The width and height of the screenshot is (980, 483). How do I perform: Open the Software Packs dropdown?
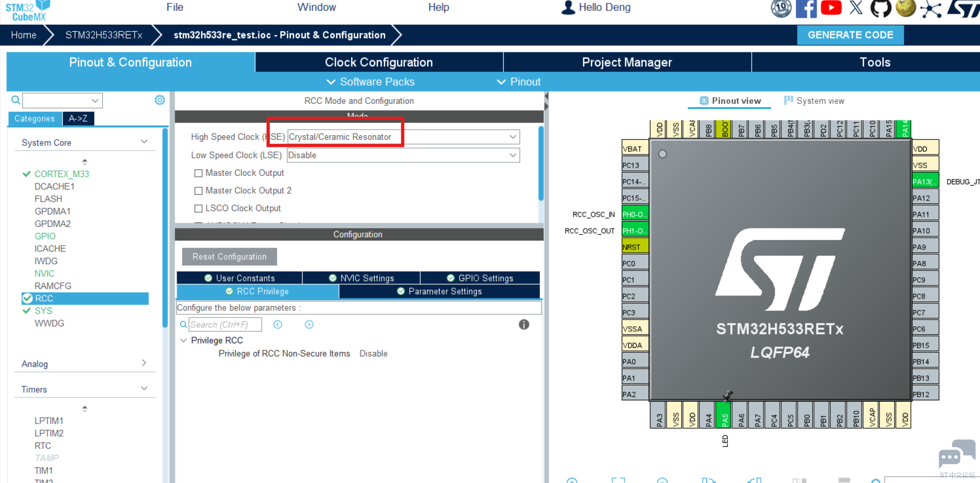coord(371,82)
